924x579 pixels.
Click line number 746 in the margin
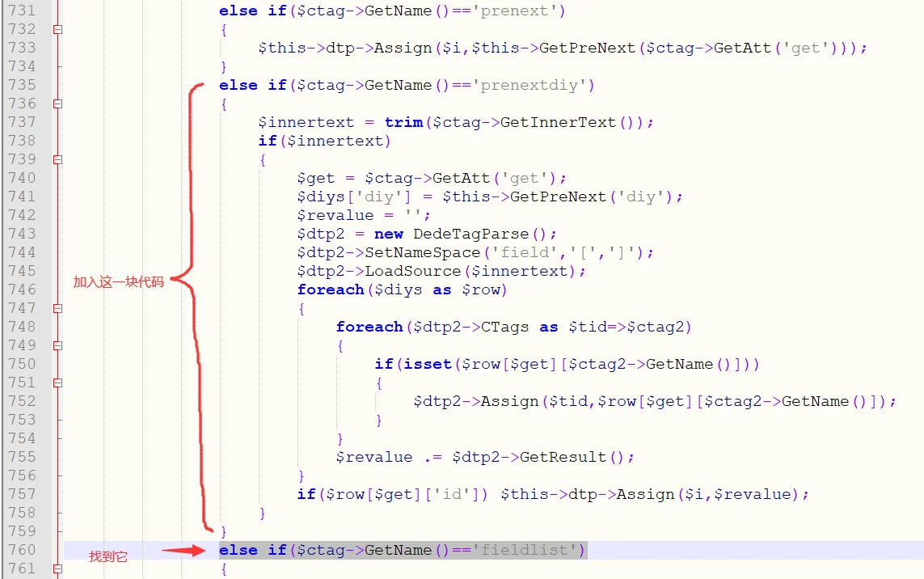[x=22, y=289]
